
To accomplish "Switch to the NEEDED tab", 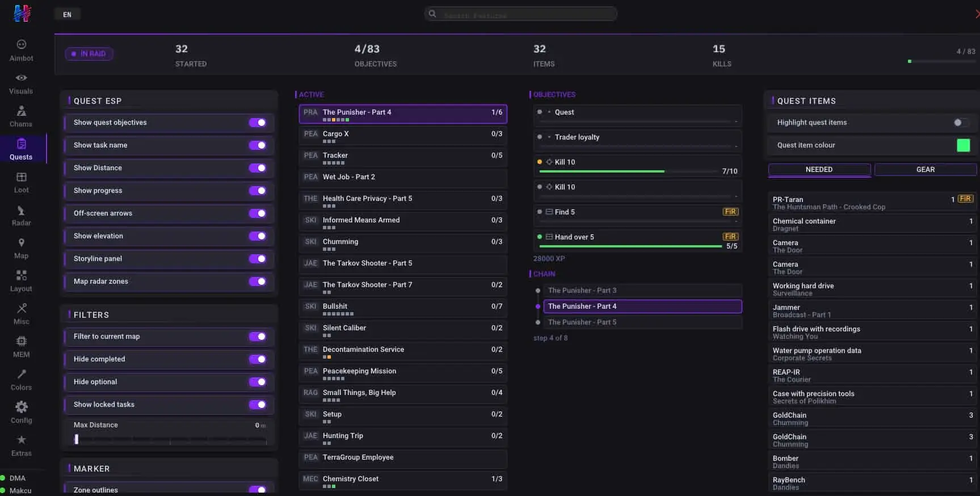I will (x=819, y=170).
